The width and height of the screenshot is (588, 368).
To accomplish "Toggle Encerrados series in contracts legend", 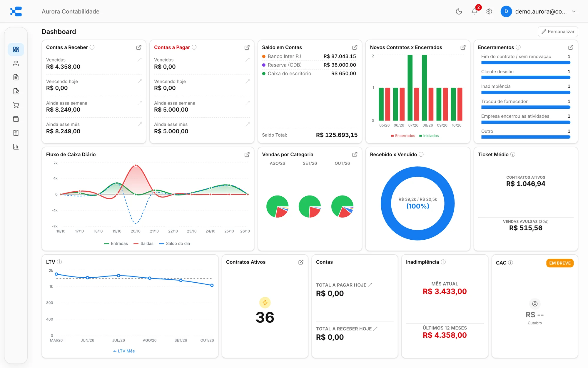I will [403, 136].
